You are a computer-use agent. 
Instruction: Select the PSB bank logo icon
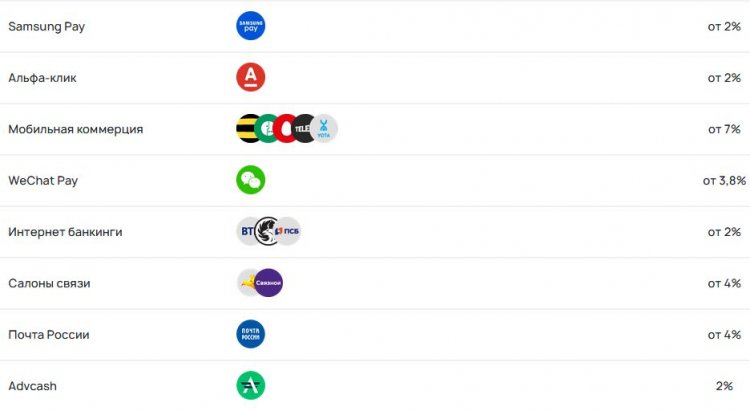(289, 232)
